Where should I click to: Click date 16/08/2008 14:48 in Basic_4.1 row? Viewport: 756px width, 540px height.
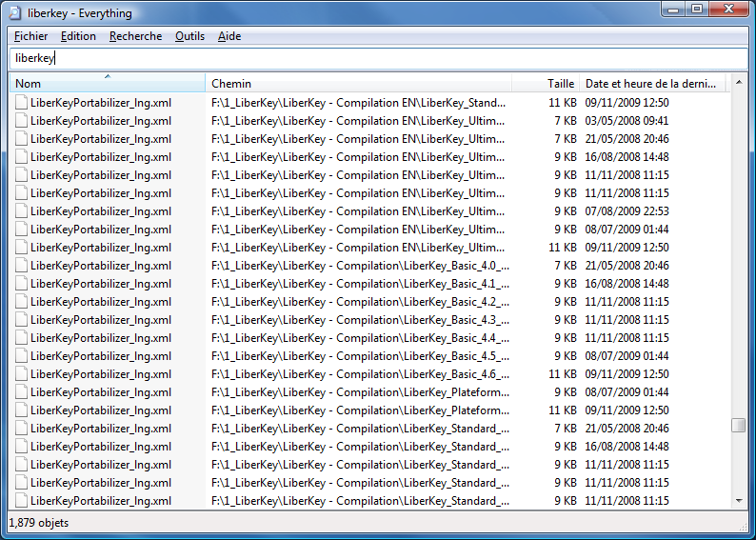click(627, 284)
